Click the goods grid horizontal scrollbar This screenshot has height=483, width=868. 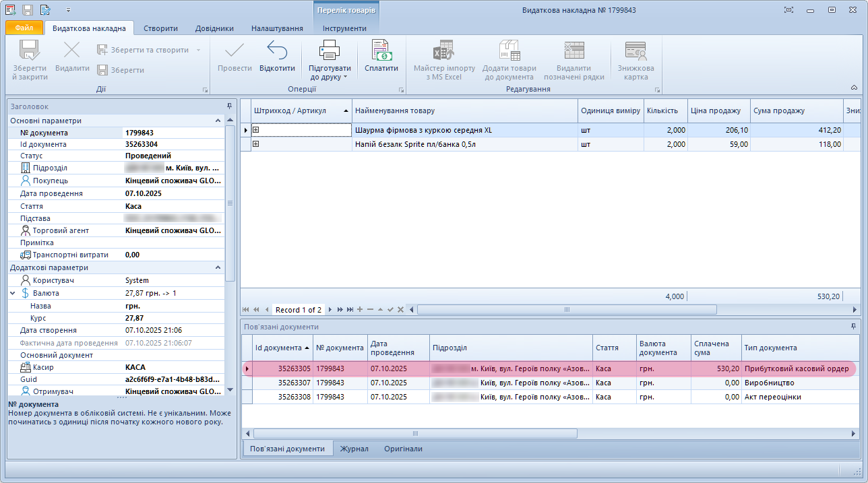(x=566, y=310)
